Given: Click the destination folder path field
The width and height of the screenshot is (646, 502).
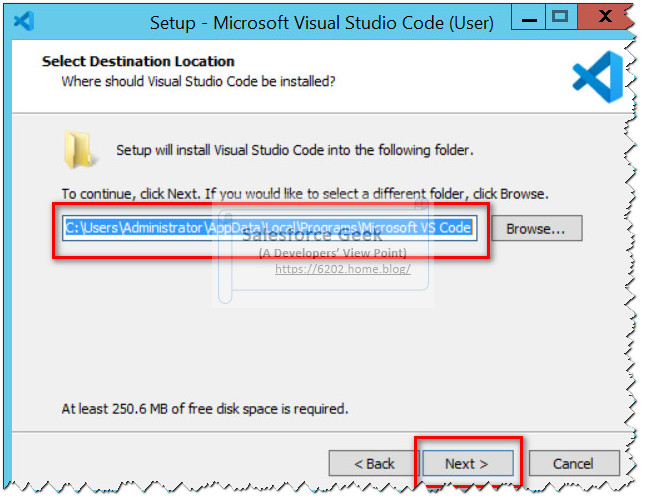Looking at the screenshot, I should [268, 228].
